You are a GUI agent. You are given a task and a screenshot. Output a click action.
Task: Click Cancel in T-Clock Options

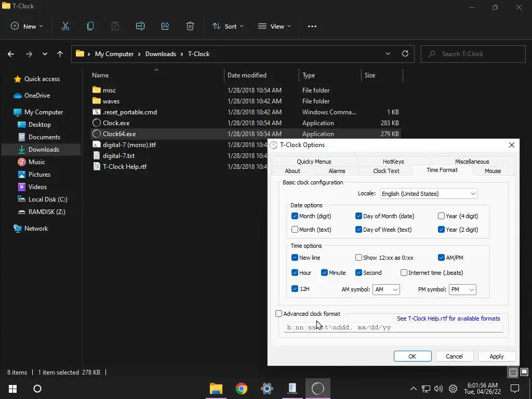pos(454,356)
